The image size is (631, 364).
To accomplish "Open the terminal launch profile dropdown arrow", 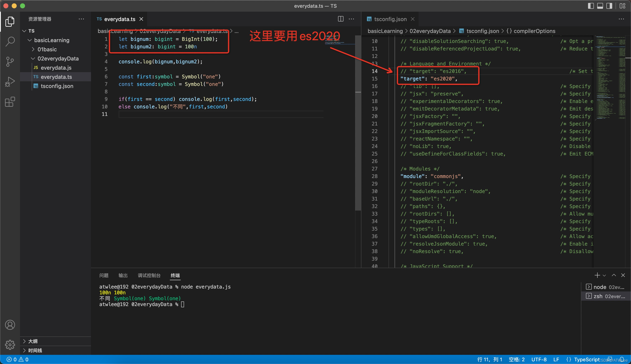I will 604,275.
